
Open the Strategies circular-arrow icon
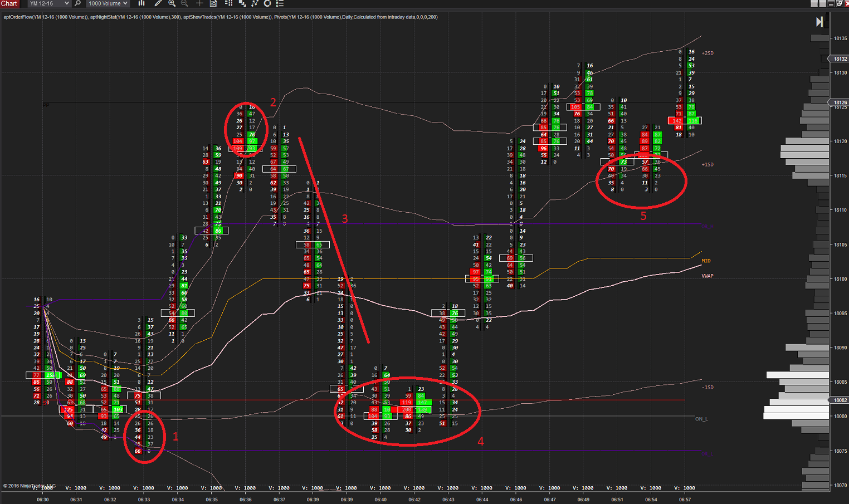point(267,3)
